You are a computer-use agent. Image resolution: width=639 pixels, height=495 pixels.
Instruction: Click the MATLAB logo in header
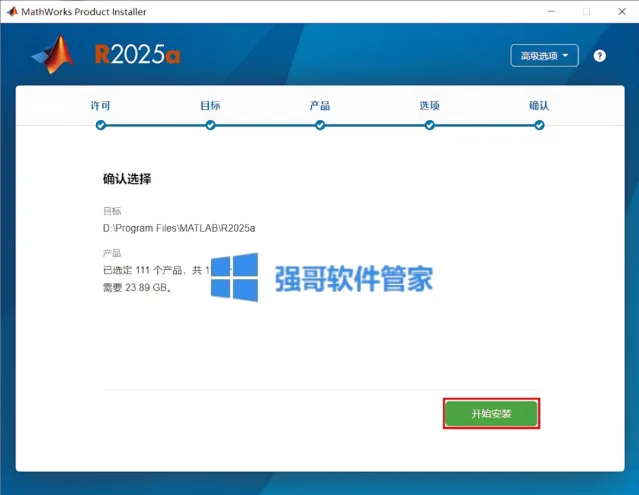tap(53, 55)
